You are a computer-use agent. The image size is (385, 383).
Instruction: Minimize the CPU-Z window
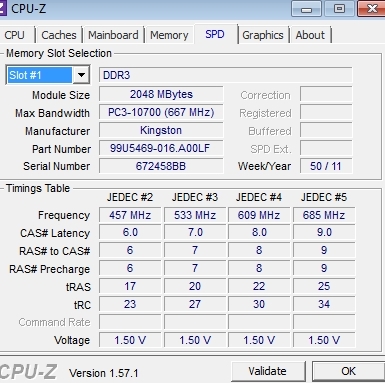[306, 9]
